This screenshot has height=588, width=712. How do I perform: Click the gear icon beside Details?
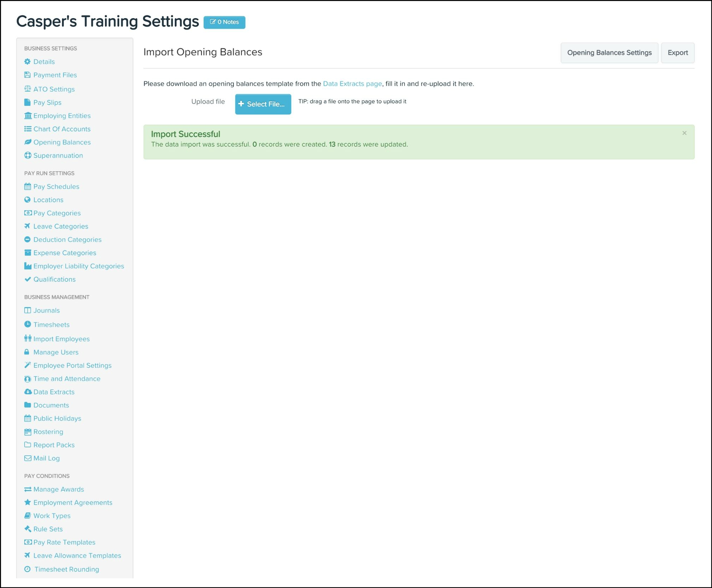pyautogui.click(x=27, y=61)
